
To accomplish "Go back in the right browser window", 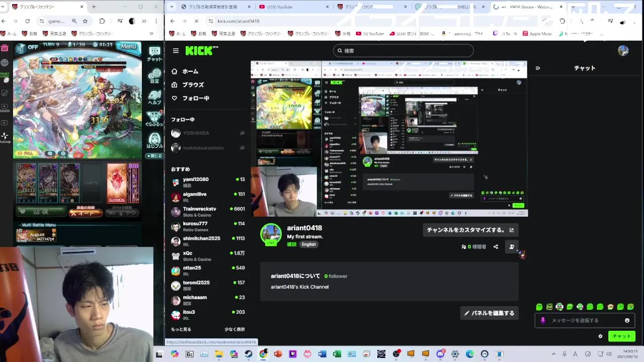I will click(x=173, y=21).
